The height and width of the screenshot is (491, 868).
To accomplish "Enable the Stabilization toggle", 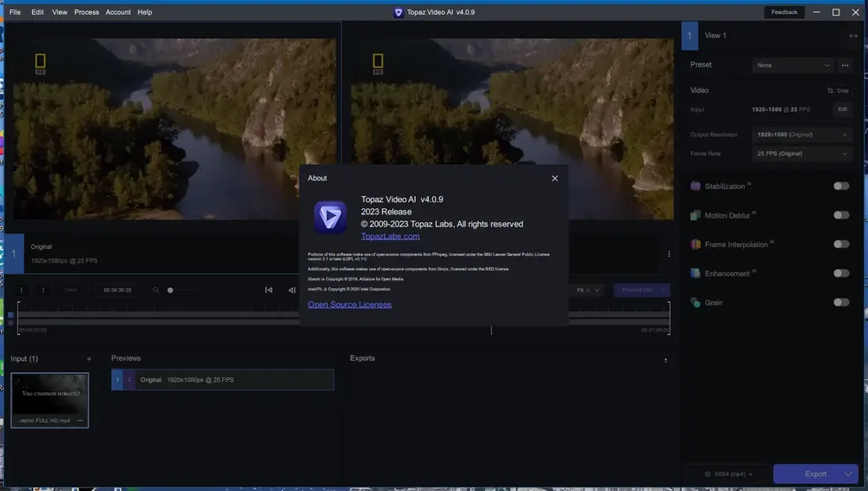I will 841,186.
